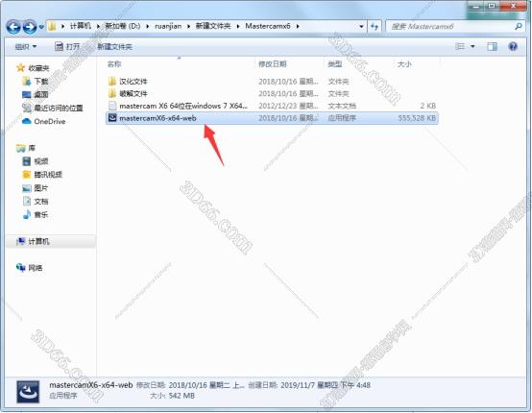The width and height of the screenshot is (532, 413).
Task: Change view with the view icon
Action: click(460, 46)
